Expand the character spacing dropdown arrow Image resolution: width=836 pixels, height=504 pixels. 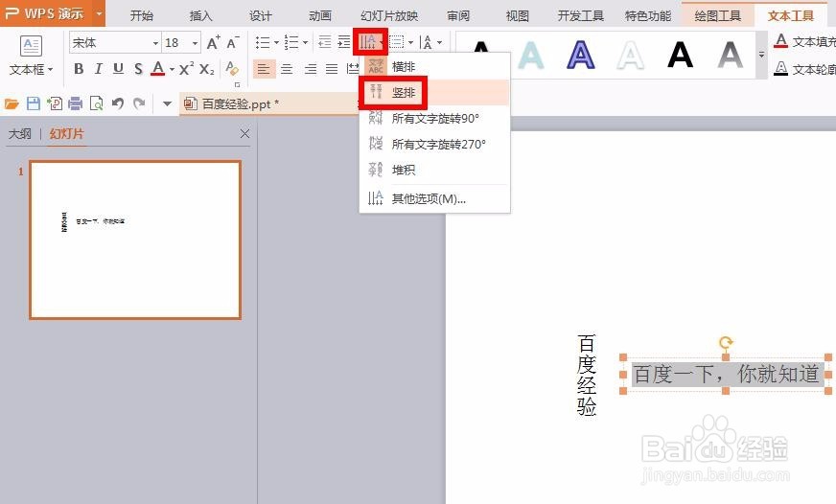tap(439, 42)
